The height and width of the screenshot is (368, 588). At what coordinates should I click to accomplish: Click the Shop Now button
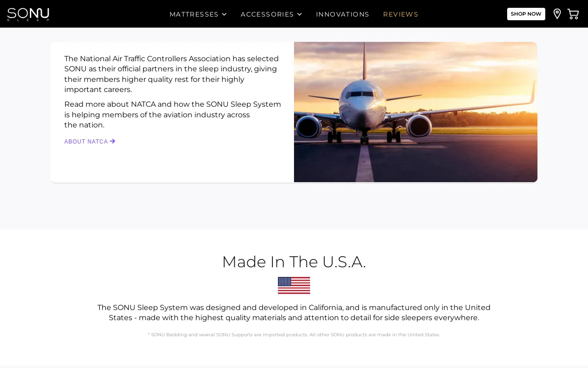click(x=526, y=14)
